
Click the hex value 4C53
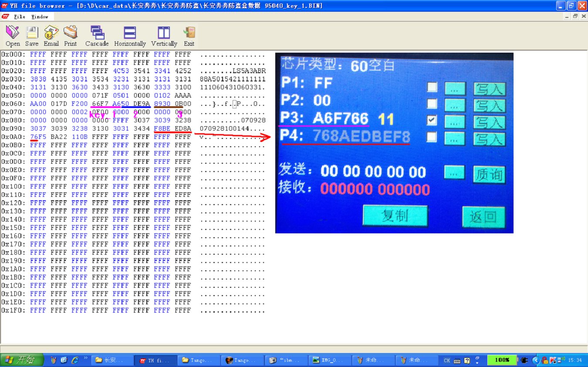pyautogui.click(x=121, y=71)
